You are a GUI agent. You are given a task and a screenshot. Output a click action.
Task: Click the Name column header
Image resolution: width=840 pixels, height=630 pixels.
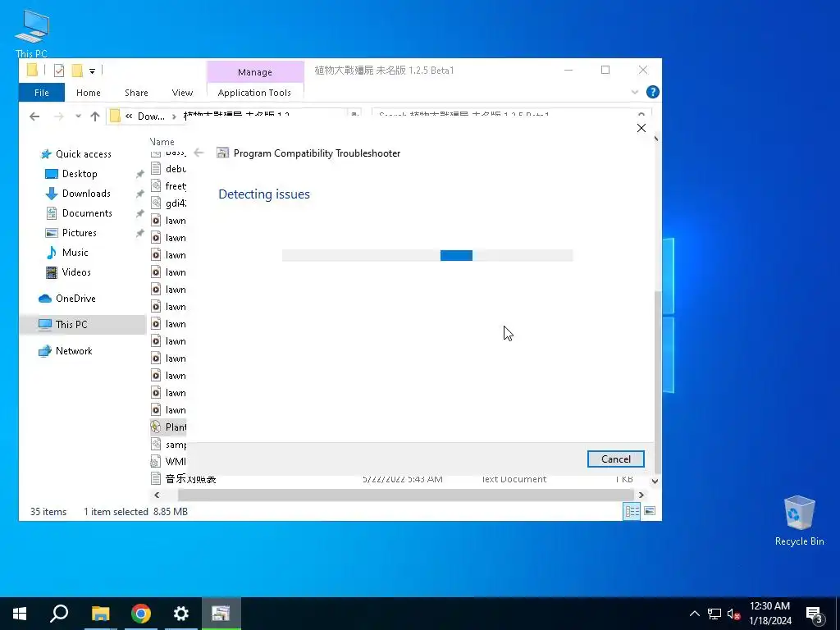click(162, 142)
